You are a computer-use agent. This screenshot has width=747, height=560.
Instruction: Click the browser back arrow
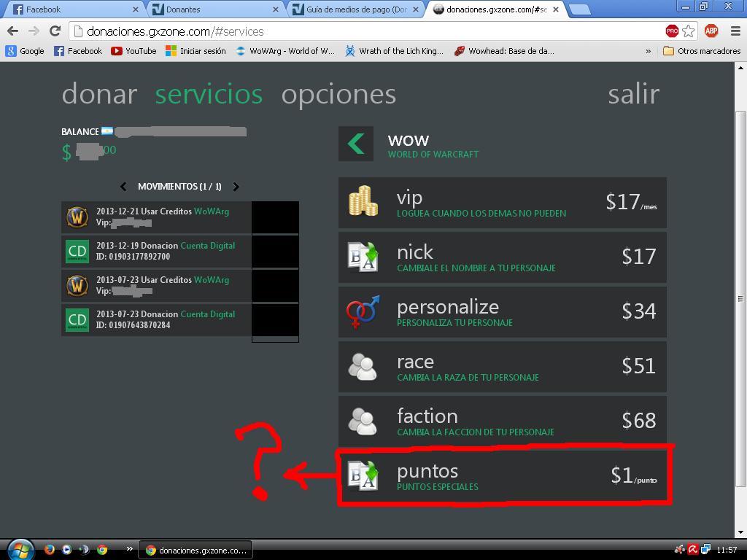coord(13,31)
